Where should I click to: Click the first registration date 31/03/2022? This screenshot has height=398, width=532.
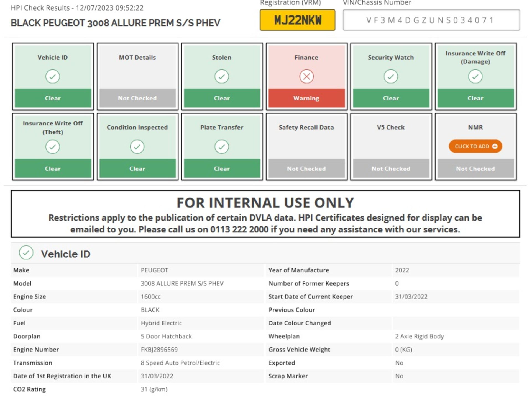(x=157, y=376)
